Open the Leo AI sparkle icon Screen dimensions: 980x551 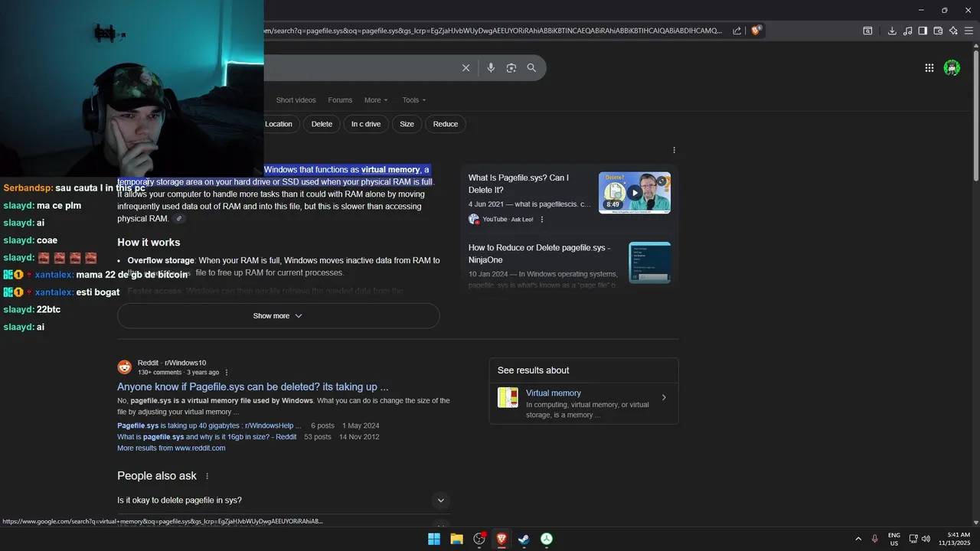click(953, 31)
